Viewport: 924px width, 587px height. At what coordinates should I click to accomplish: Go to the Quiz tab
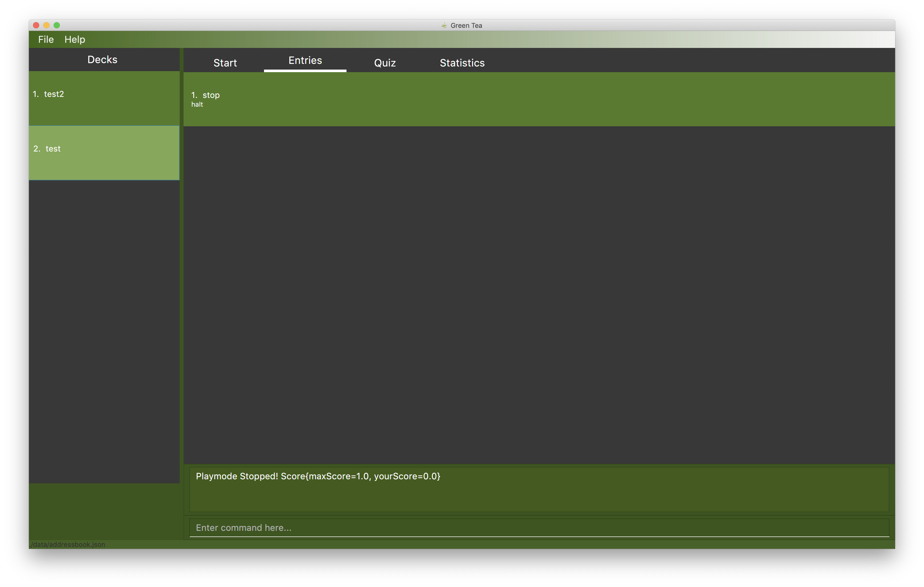coord(384,63)
